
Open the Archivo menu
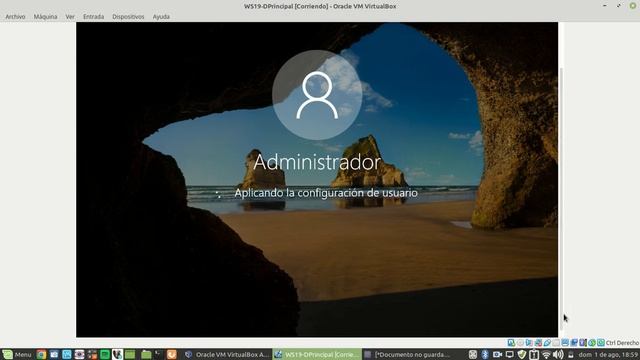15,17
